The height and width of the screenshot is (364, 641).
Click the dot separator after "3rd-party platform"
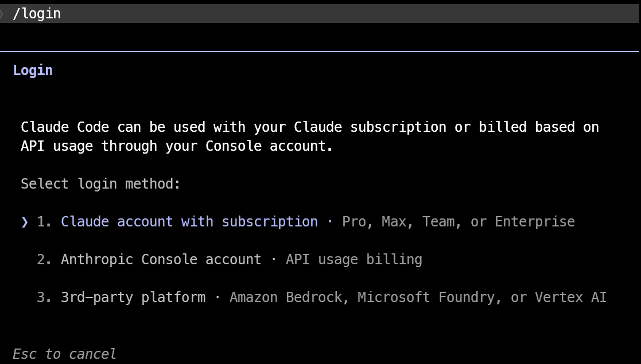point(217,298)
